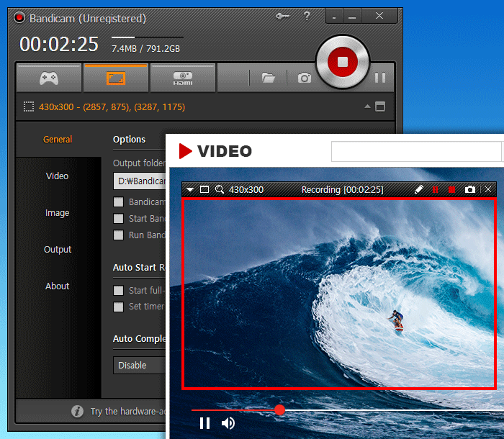Open help question mark icon
Screen dimensions: 504x439
click(x=307, y=16)
